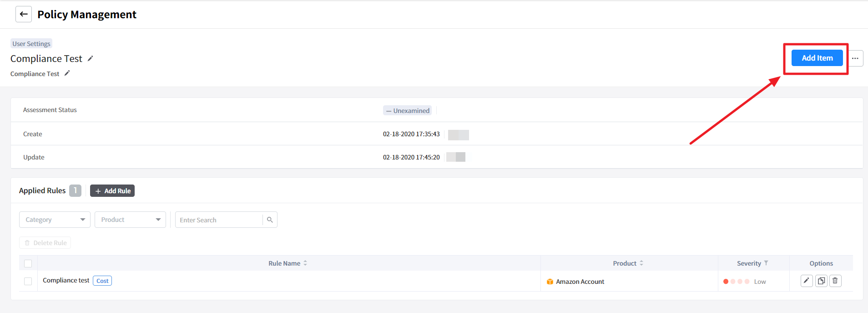Edit the Compliance test rule
Viewport: 868px width, 313px height.
[806, 281]
